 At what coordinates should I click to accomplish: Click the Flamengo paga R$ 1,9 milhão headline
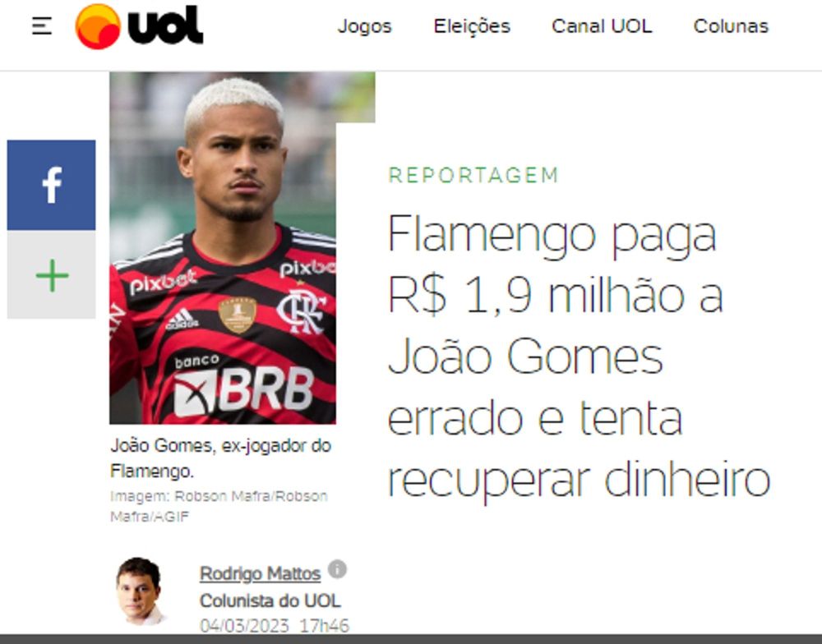click(x=580, y=356)
